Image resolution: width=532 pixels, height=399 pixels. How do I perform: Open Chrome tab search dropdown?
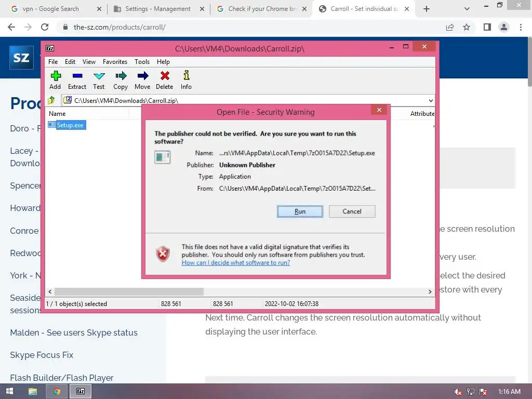click(467, 9)
